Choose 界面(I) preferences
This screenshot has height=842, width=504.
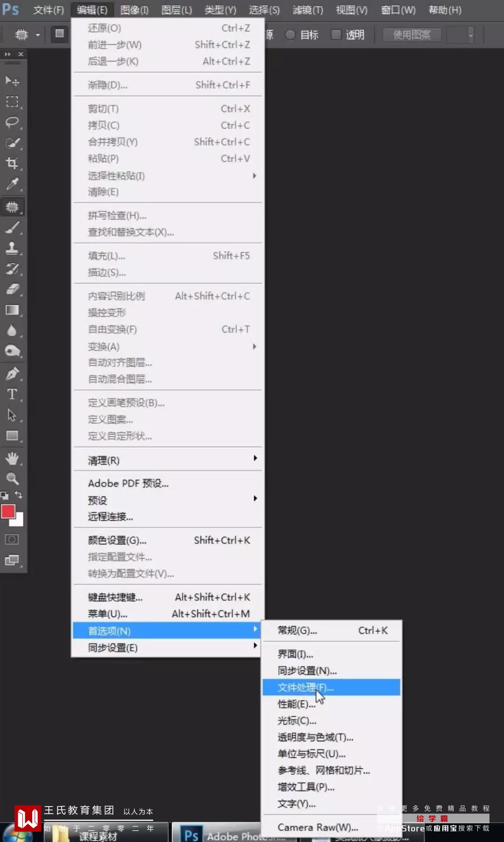point(331,654)
